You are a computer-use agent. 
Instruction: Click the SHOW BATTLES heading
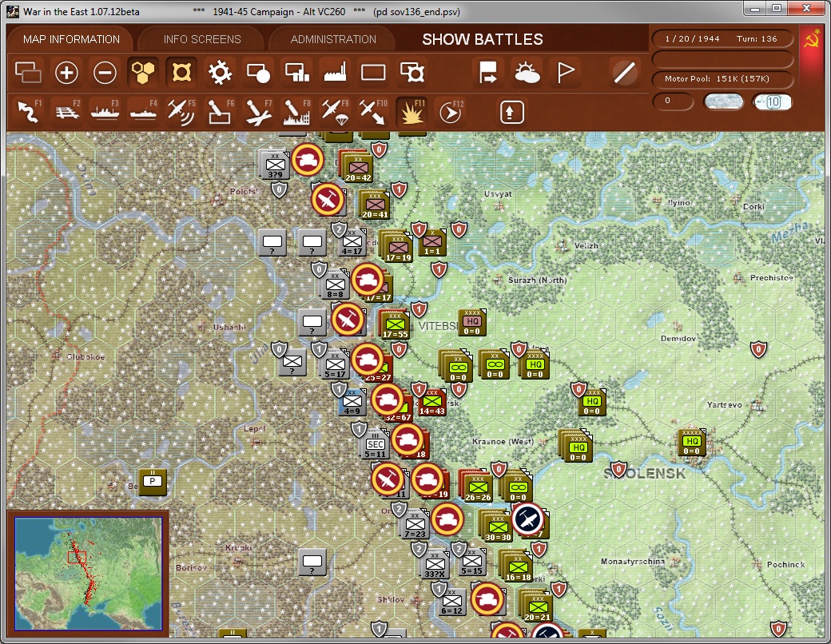click(x=483, y=38)
